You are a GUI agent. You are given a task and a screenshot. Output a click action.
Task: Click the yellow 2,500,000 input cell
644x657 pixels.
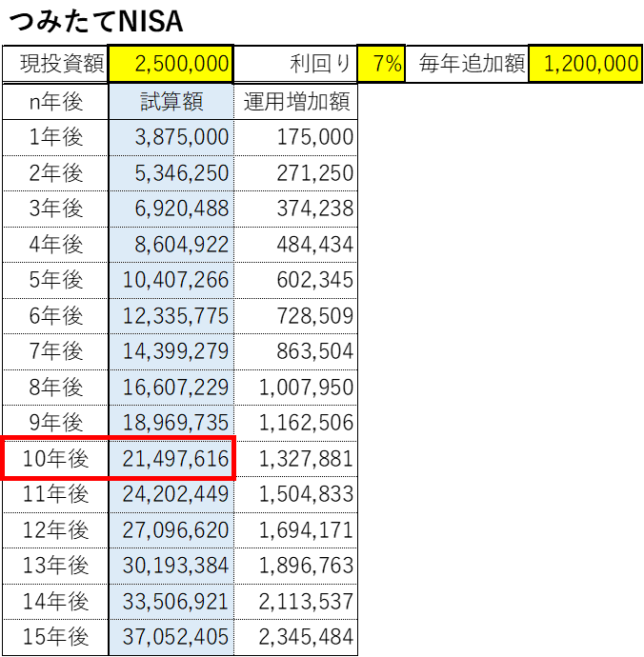[x=171, y=64]
